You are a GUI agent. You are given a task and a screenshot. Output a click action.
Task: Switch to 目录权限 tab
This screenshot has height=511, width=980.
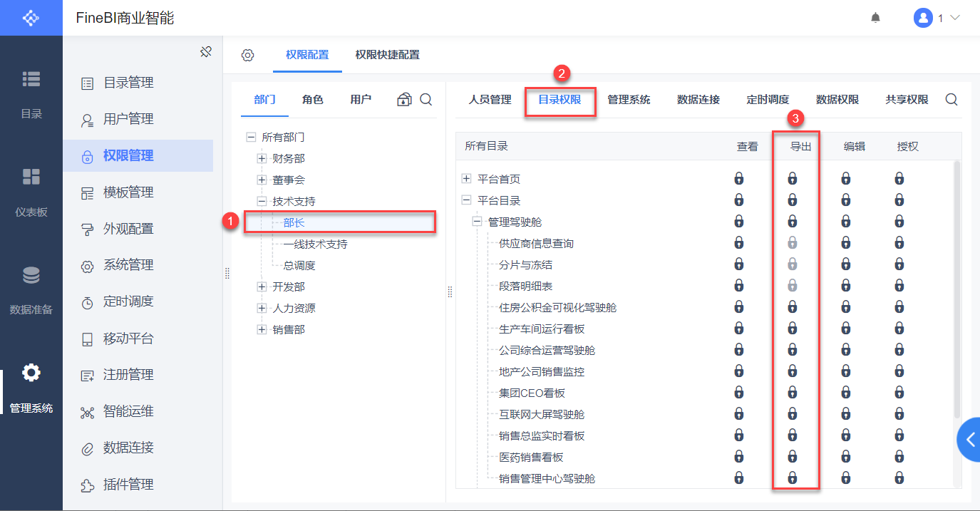click(x=559, y=100)
